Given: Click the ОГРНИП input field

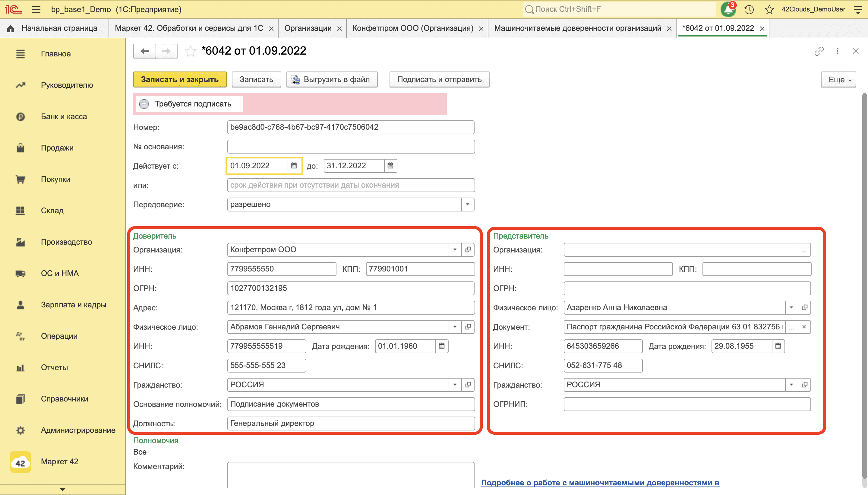Looking at the screenshot, I should coord(687,404).
